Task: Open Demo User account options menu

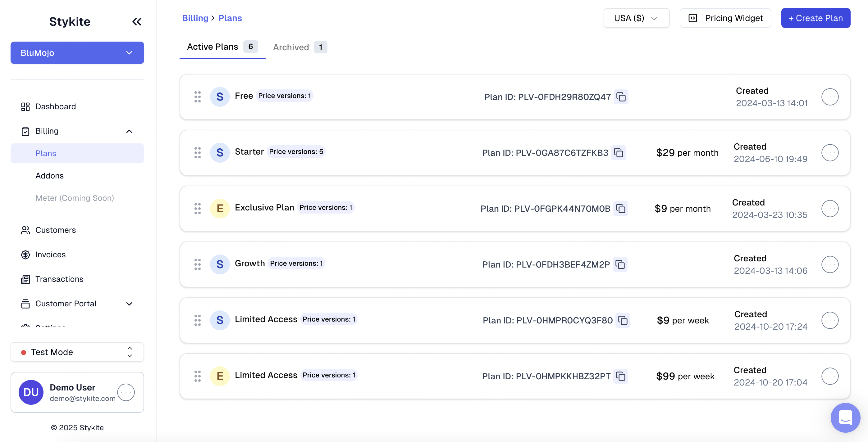Action: (126, 393)
